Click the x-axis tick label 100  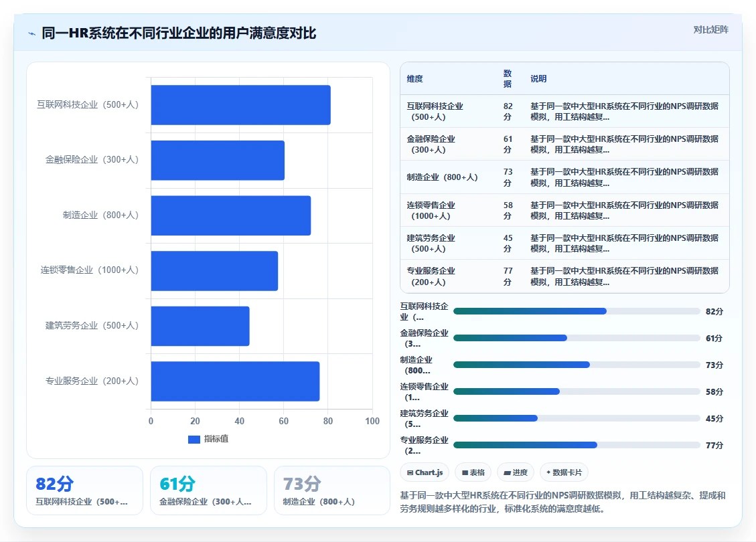click(372, 421)
